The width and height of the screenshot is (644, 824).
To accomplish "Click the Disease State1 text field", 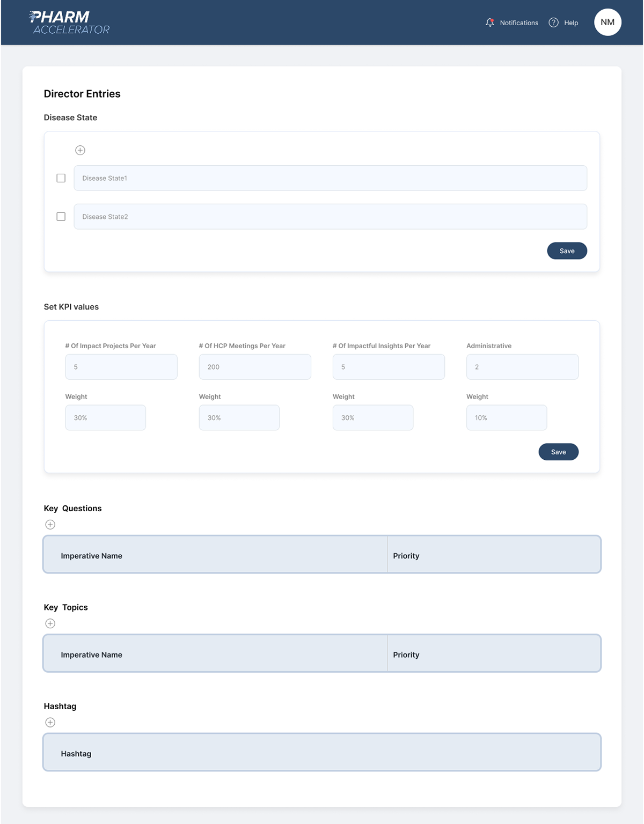I will 330,178.
